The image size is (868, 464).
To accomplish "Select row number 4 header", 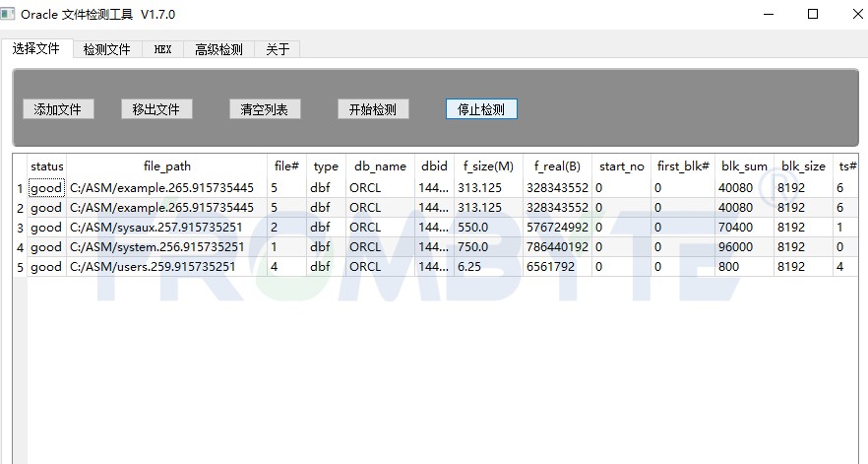I will click(20, 247).
